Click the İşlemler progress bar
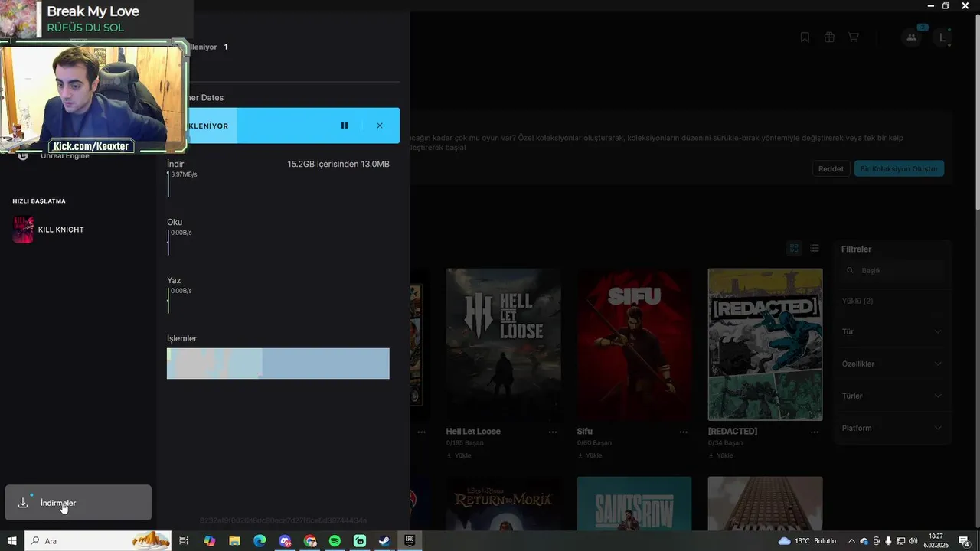This screenshot has width=980, height=551. 278,364
